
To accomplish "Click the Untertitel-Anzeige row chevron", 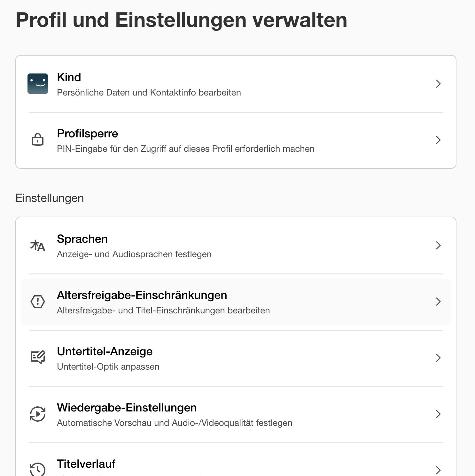I will pyautogui.click(x=438, y=358).
